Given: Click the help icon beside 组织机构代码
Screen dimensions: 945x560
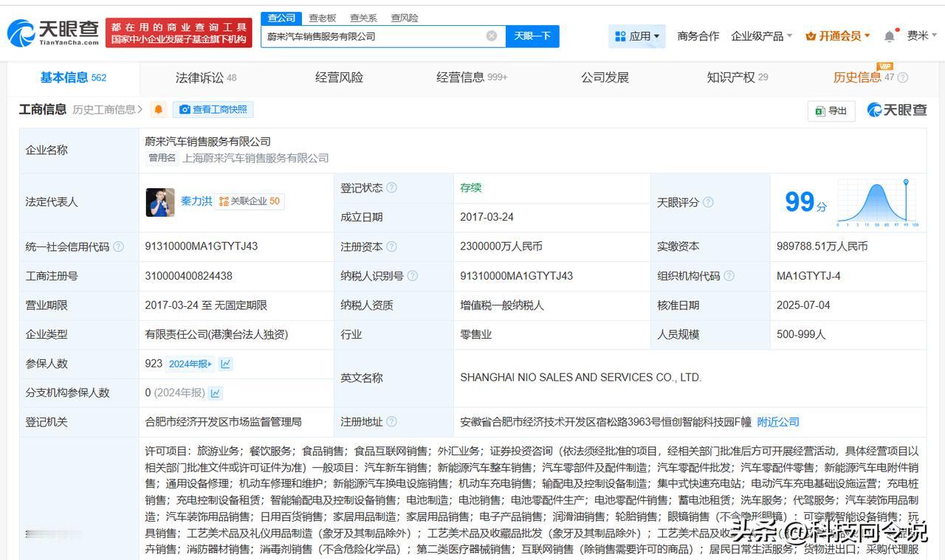Looking at the screenshot, I should 729,276.
